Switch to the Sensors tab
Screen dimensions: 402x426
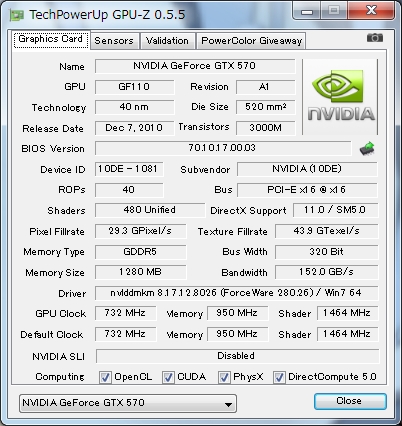coord(114,41)
